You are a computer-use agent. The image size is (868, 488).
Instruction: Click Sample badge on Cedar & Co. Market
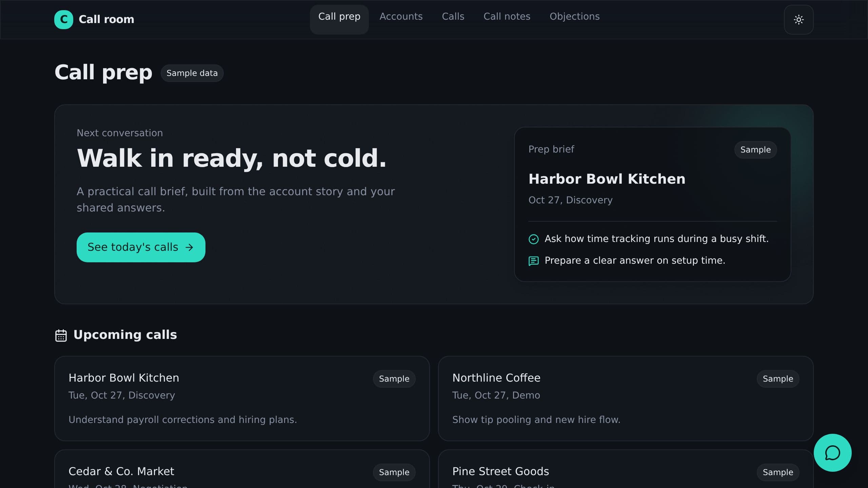tap(394, 472)
